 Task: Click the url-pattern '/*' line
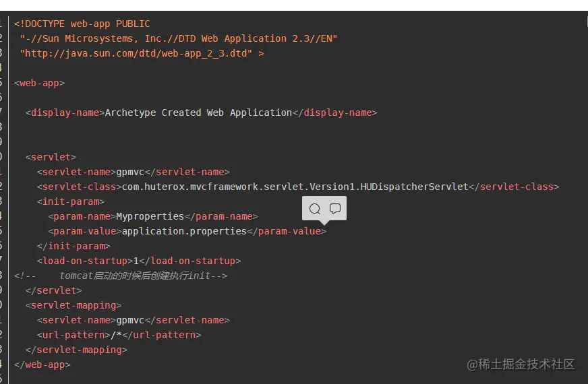(119, 335)
